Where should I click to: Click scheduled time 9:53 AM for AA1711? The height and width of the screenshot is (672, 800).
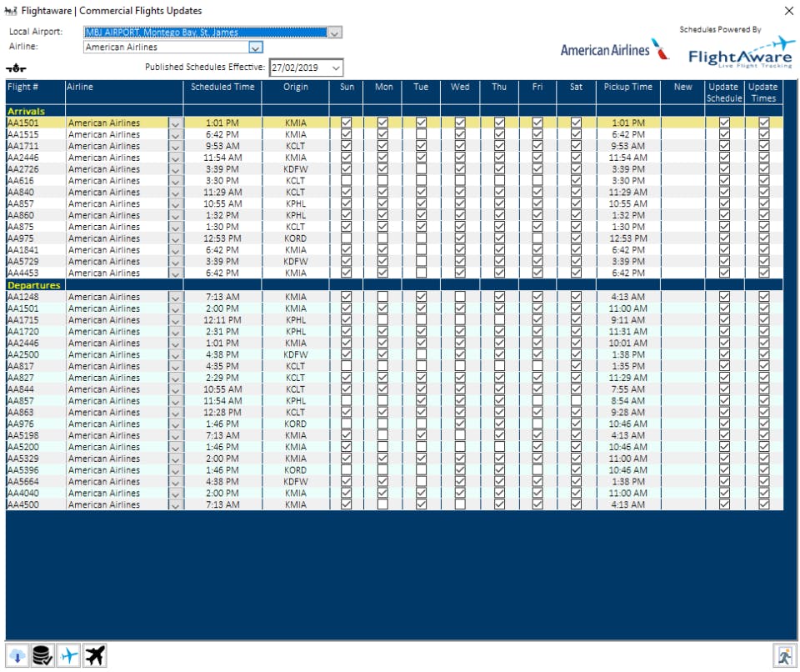(222, 146)
